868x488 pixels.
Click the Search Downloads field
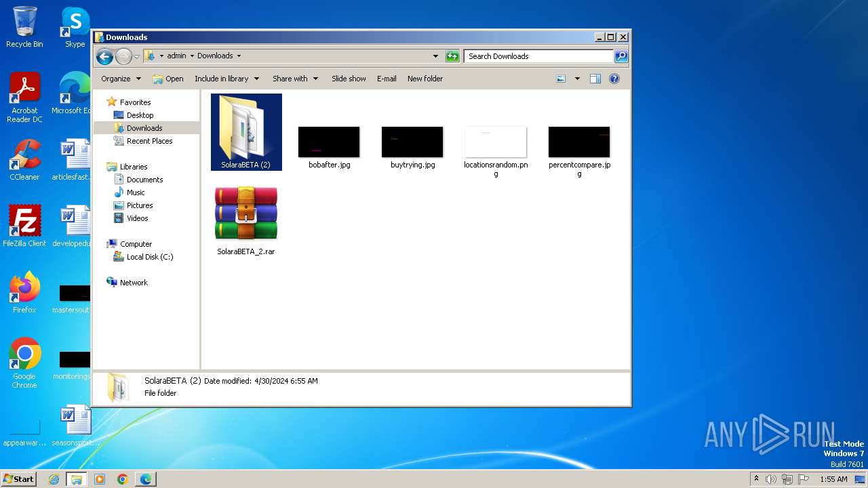[540, 56]
